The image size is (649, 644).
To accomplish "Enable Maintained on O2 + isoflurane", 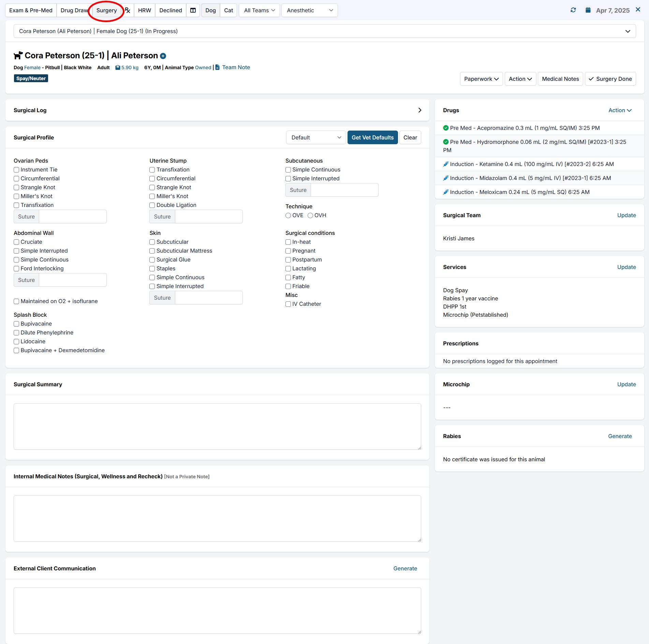I will [16, 301].
